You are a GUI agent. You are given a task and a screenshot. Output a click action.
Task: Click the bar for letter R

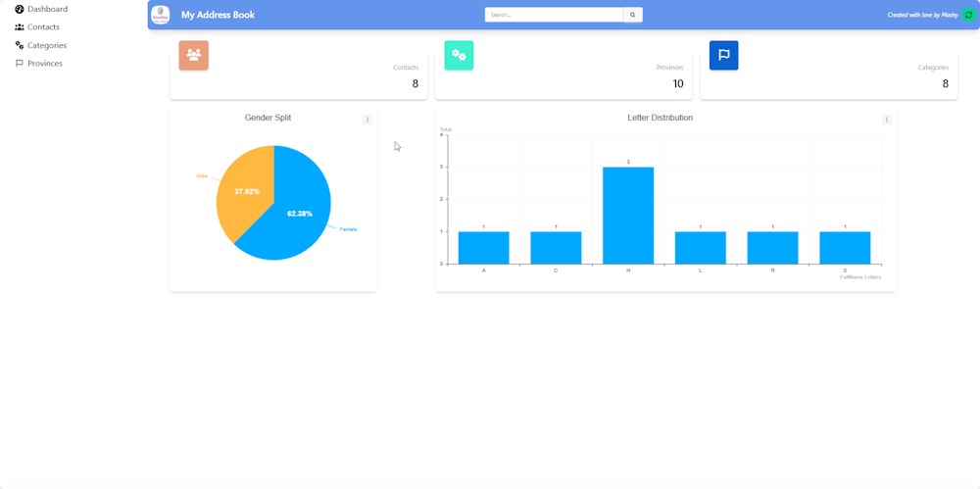click(x=772, y=248)
